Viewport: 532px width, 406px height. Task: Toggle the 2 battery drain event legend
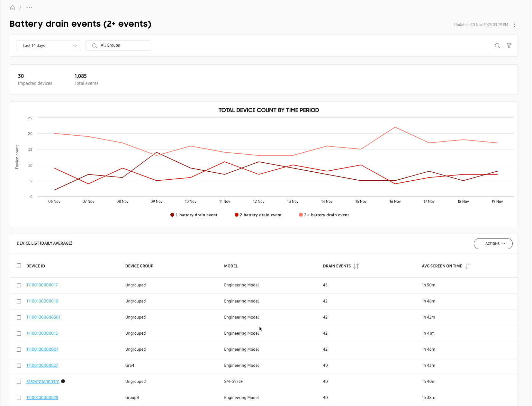coord(258,215)
